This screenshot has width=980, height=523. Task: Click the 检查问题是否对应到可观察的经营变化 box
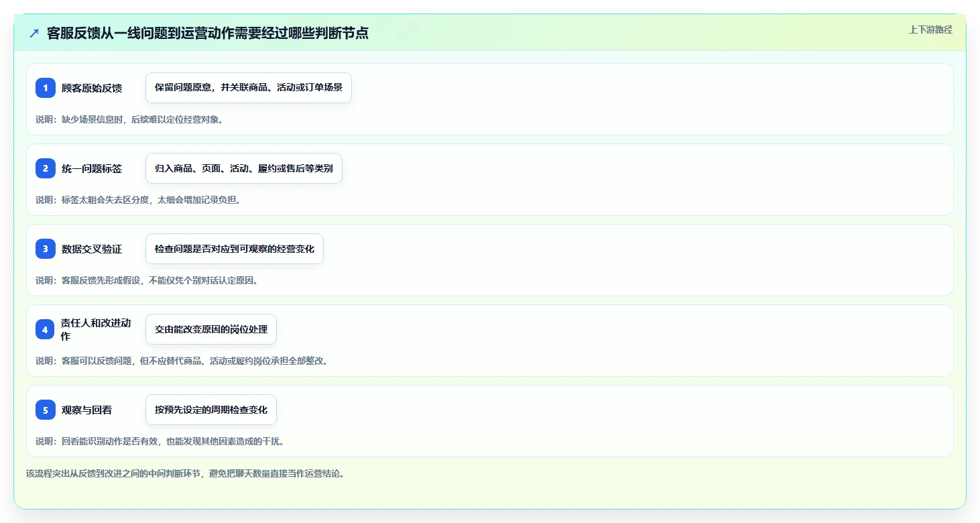pyautogui.click(x=235, y=249)
